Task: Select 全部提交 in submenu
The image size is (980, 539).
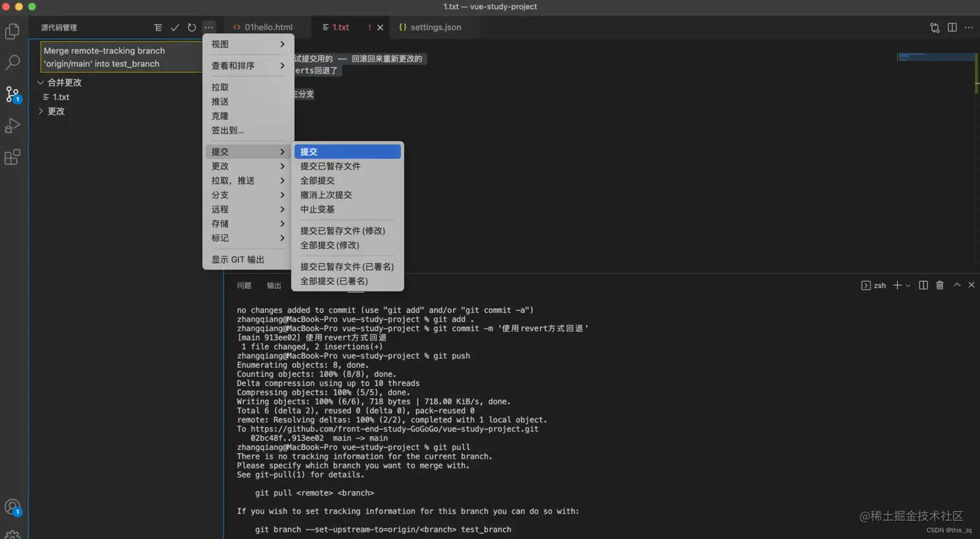Action: (x=347, y=181)
